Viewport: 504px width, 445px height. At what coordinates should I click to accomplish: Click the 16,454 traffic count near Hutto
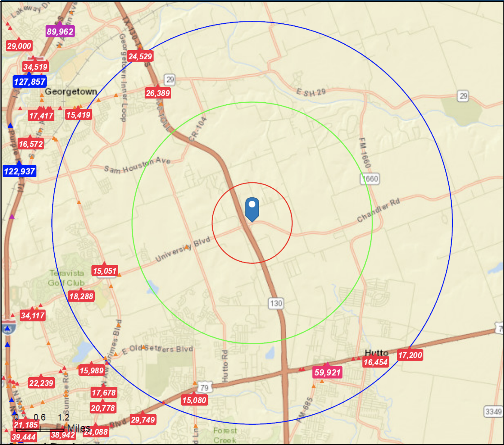[375, 362]
